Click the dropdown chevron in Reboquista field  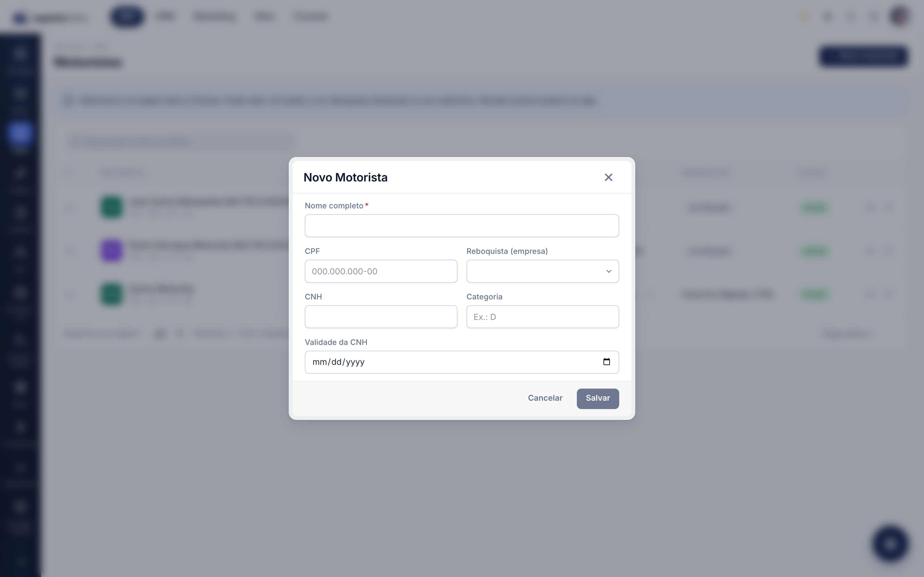609,271
